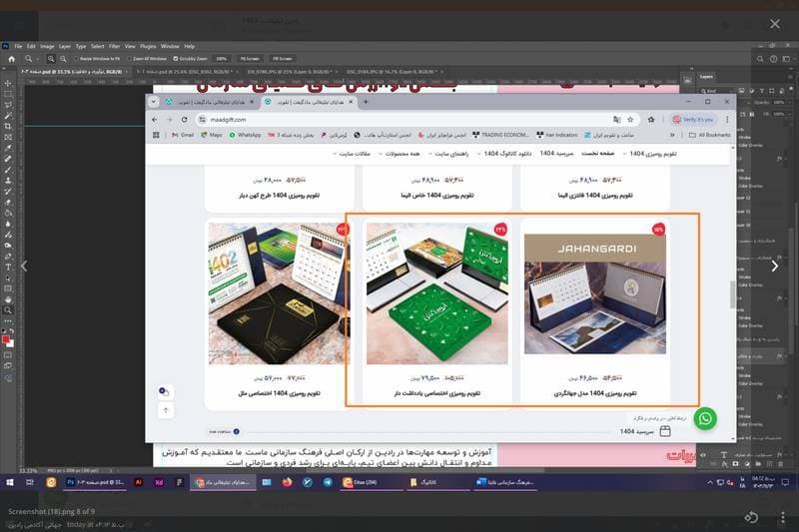Select the Brush tool
Screen dimensions: 799x532
tap(8, 170)
